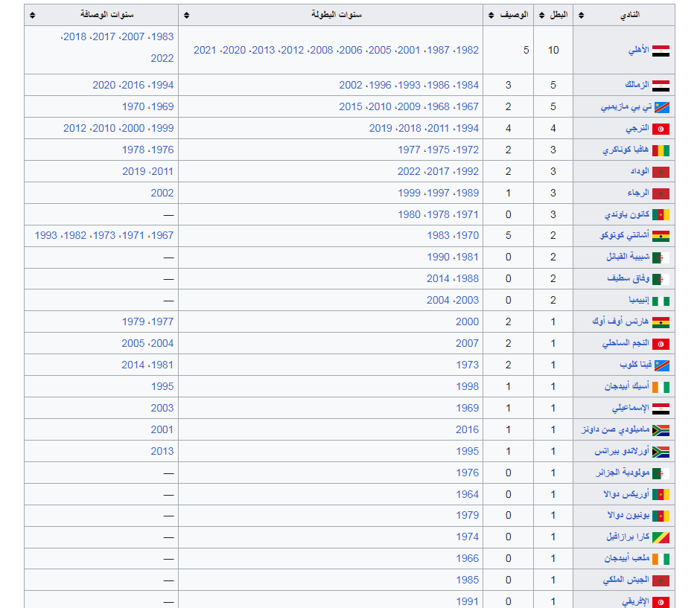Viewport: 700px width, 608px height.
Task: Sort by سنوات البطولة column arrows
Action: 187,15
